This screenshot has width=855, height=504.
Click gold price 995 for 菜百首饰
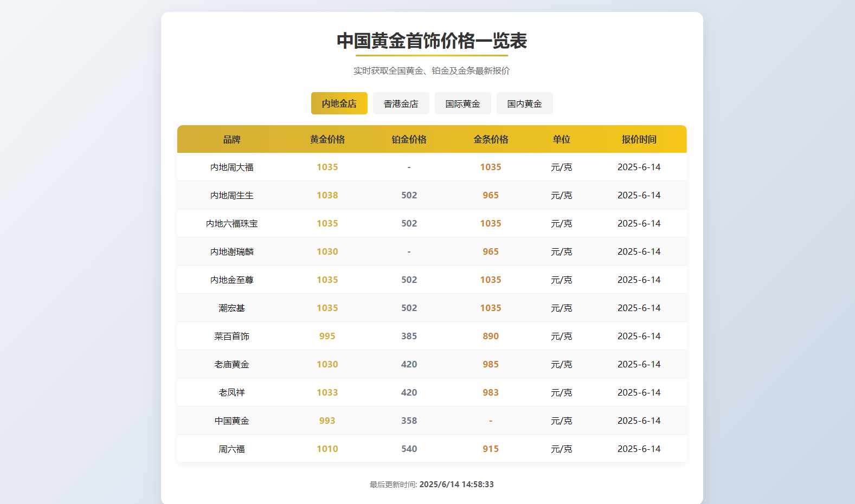[327, 336]
